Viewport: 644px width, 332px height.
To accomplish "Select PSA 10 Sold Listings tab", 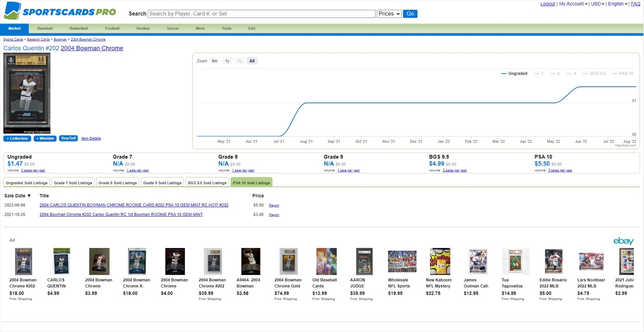I will 252,182.
